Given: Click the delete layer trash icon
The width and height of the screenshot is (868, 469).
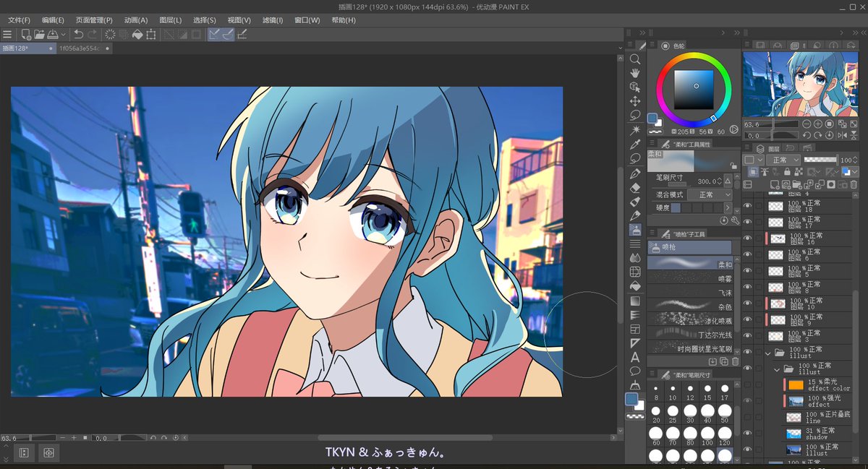Looking at the screenshot, I should pos(854,184).
